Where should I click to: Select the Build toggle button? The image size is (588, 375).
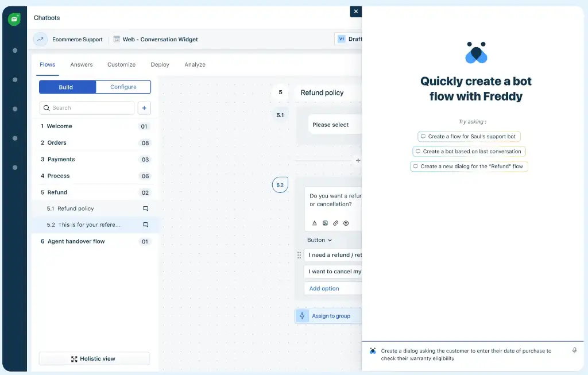(x=67, y=87)
